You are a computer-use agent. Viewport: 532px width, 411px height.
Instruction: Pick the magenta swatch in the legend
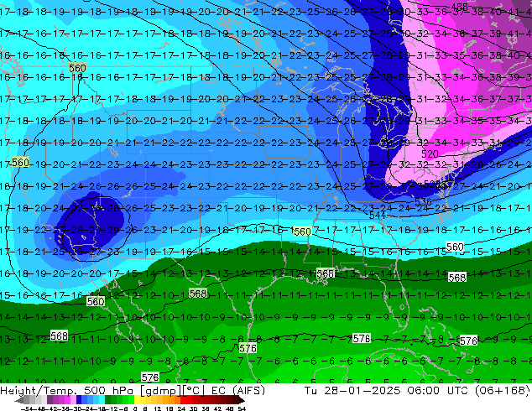pos(67,400)
